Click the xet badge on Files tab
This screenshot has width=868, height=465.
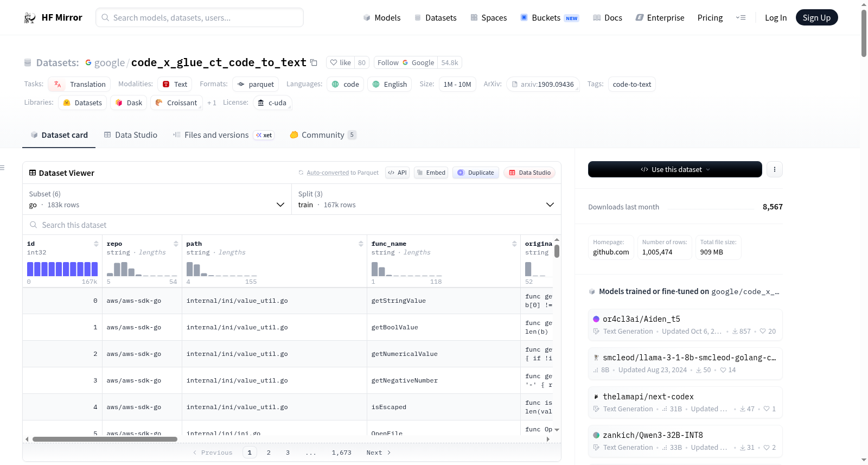click(x=264, y=135)
